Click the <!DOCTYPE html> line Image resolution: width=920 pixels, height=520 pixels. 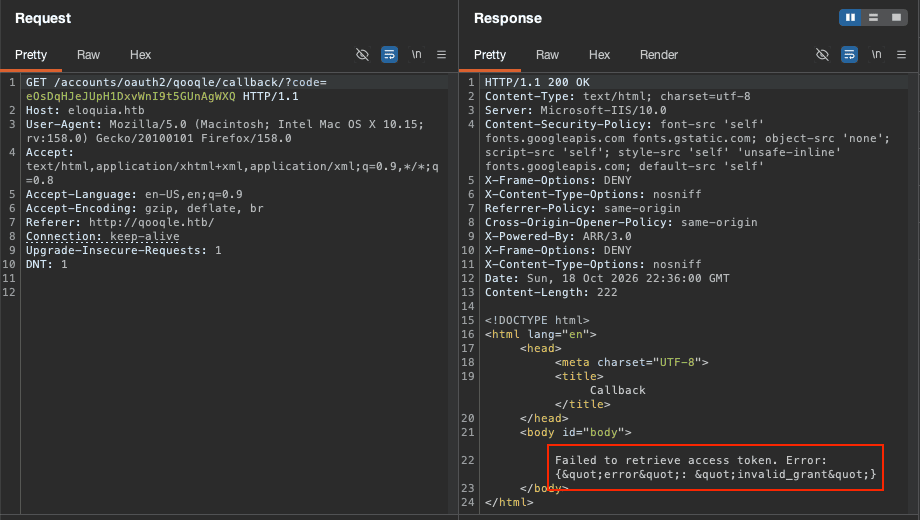(x=537, y=320)
